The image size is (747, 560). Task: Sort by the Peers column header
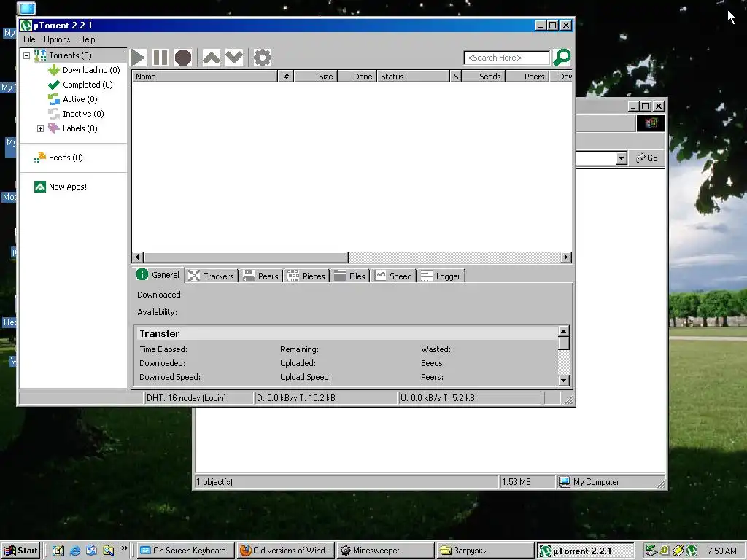[527, 76]
